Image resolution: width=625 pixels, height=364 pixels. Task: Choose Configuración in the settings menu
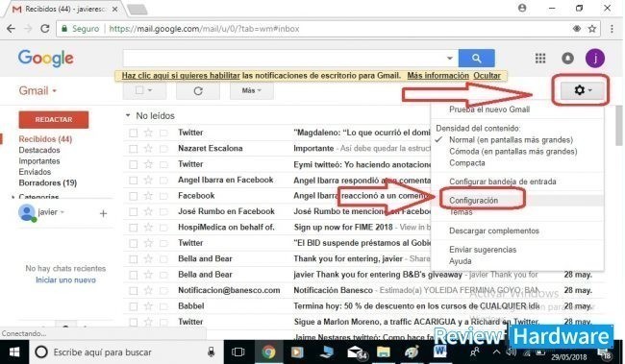(x=473, y=201)
